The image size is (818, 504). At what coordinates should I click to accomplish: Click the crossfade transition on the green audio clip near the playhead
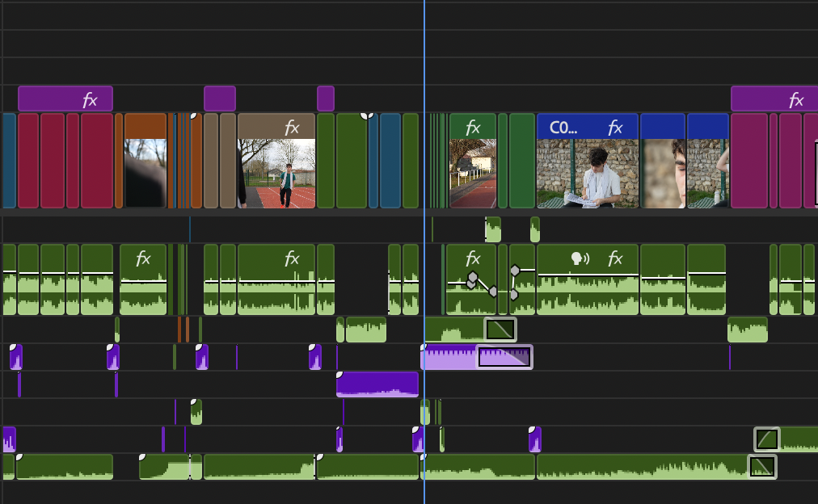pos(500,330)
